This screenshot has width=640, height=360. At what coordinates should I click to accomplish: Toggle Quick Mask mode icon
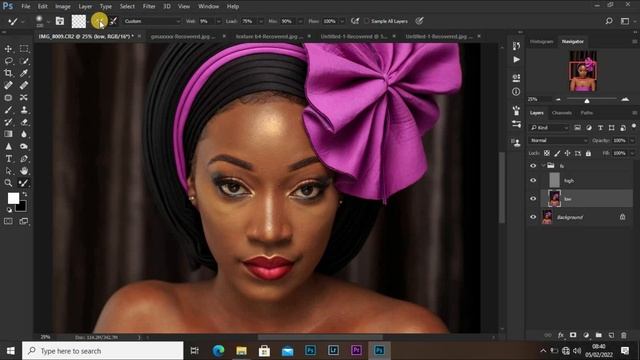tap(8, 221)
